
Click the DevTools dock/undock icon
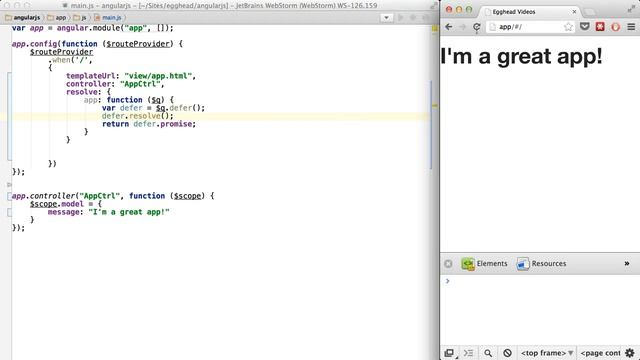pos(449,353)
